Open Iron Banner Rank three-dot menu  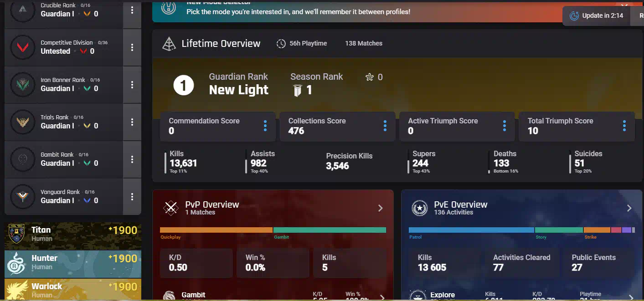tap(132, 85)
